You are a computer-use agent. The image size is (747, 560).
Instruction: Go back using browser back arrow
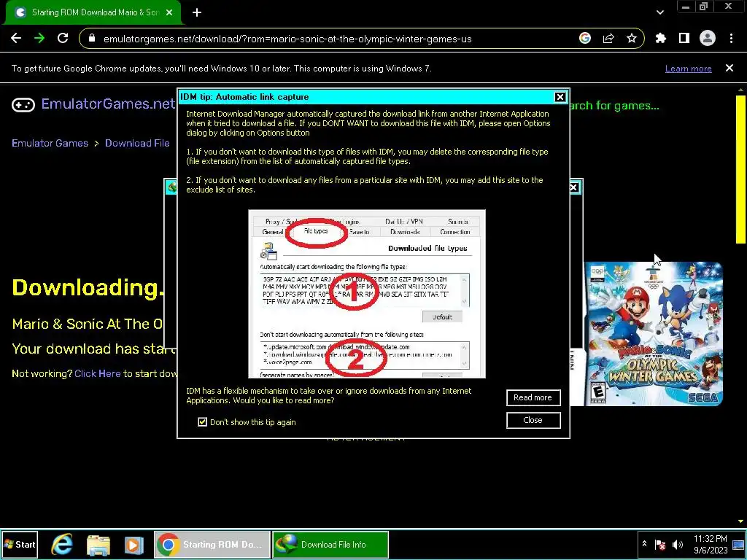(x=16, y=39)
